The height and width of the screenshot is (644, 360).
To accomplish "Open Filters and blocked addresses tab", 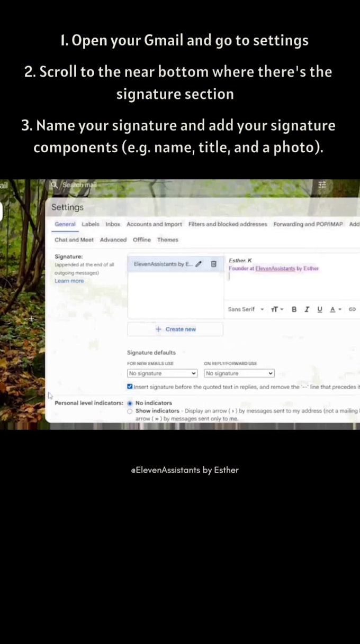I will click(x=228, y=224).
